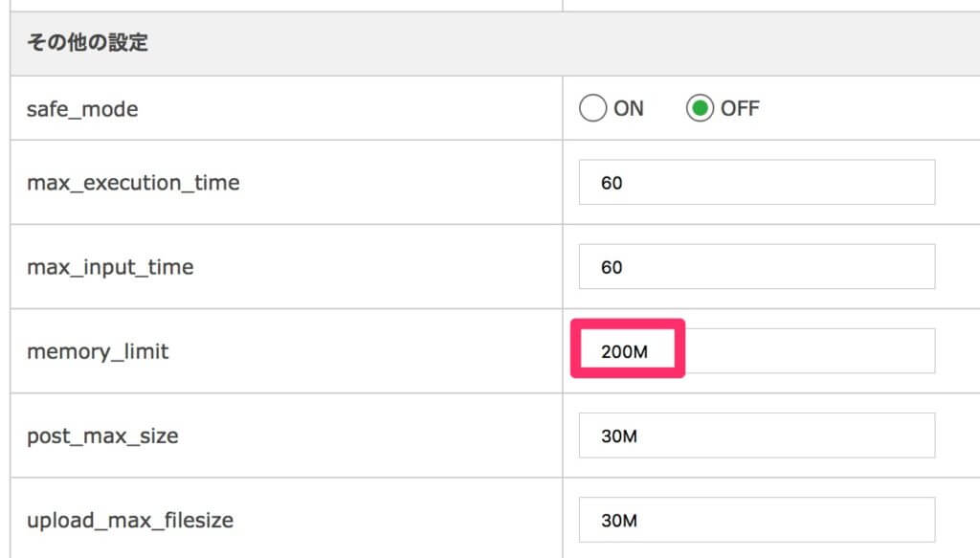Click the OFF label for safe_mode

740,109
